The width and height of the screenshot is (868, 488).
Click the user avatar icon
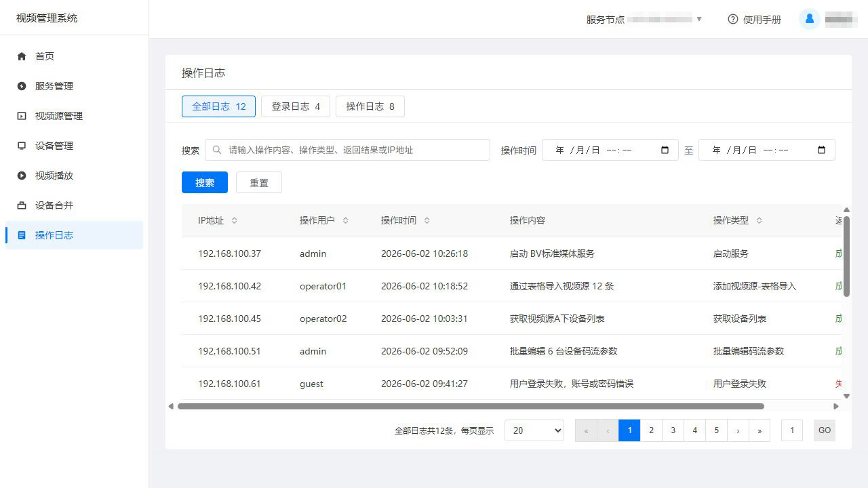(809, 19)
